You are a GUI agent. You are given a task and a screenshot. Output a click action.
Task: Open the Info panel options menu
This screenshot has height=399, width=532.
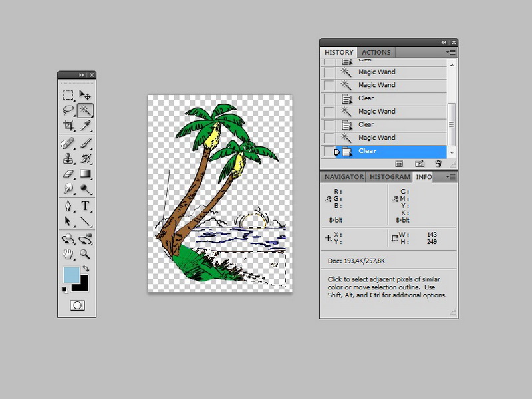451,177
